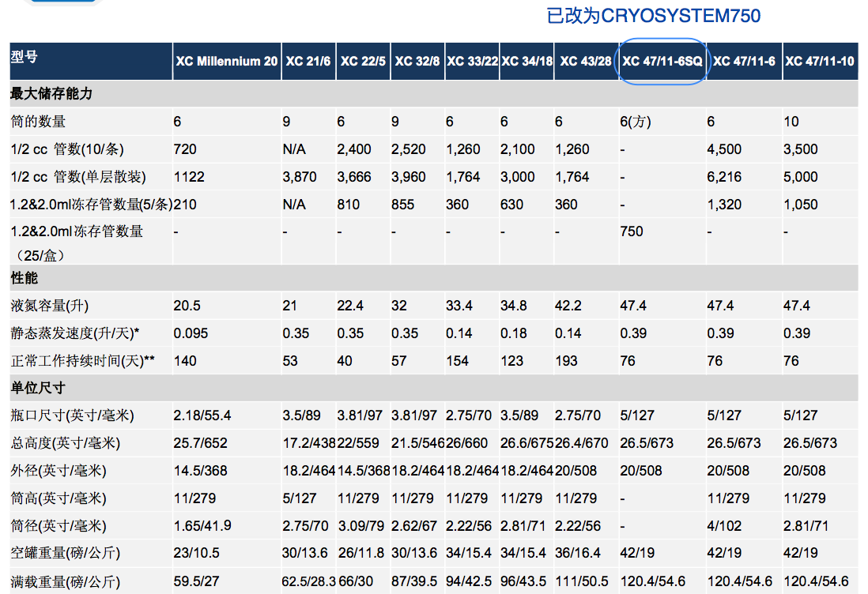Image resolution: width=868 pixels, height=594 pixels.
Task: Click the 液氮容量(升) row label
Action: tap(51, 306)
